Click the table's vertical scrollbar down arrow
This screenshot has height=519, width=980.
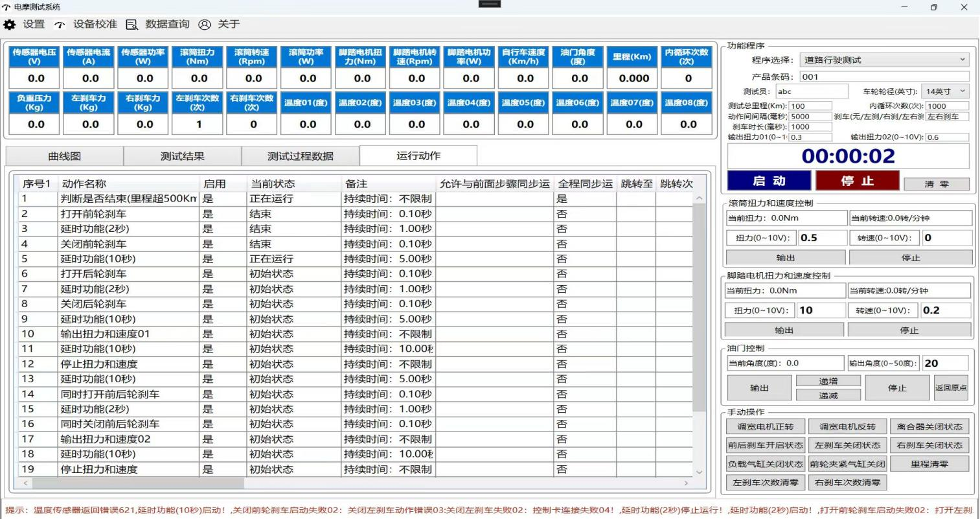(699, 472)
